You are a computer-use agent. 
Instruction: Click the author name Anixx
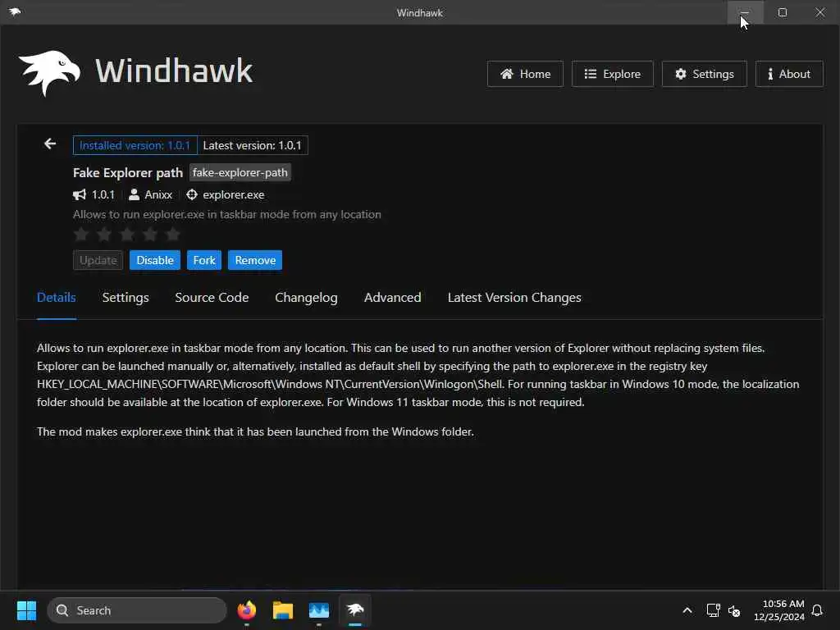158,195
